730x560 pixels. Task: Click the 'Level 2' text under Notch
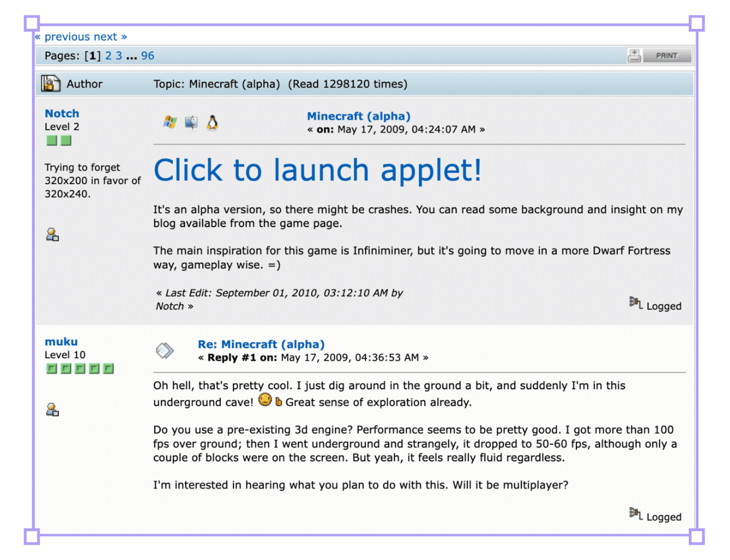click(62, 127)
